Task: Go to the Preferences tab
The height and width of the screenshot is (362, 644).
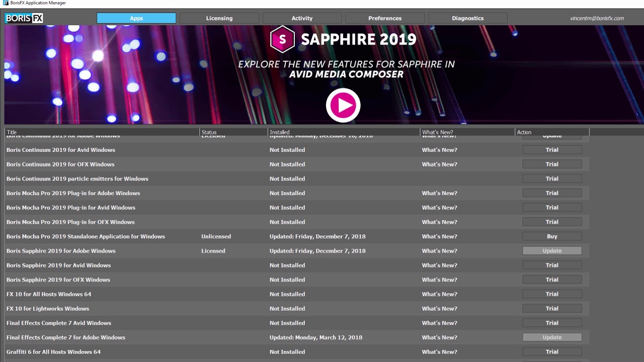Action: [x=385, y=18]
